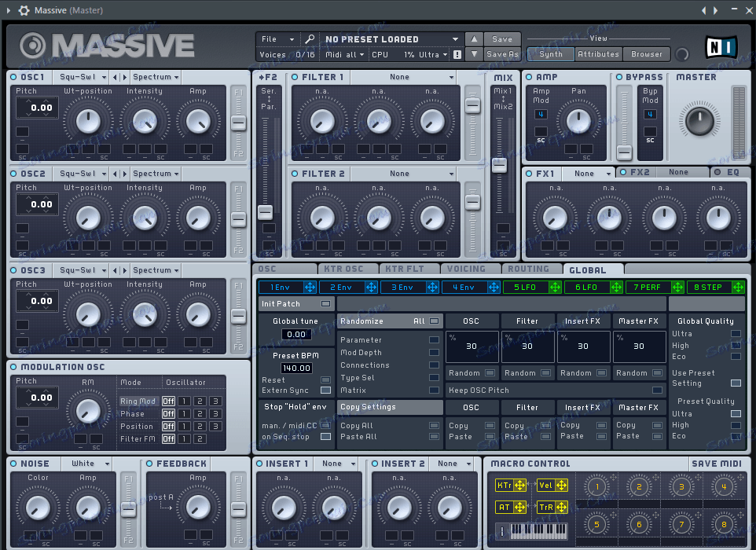Screen dimensions: 756x550
Task: Select OSC3 previous wavetable arrow
Action: (115, 270)
